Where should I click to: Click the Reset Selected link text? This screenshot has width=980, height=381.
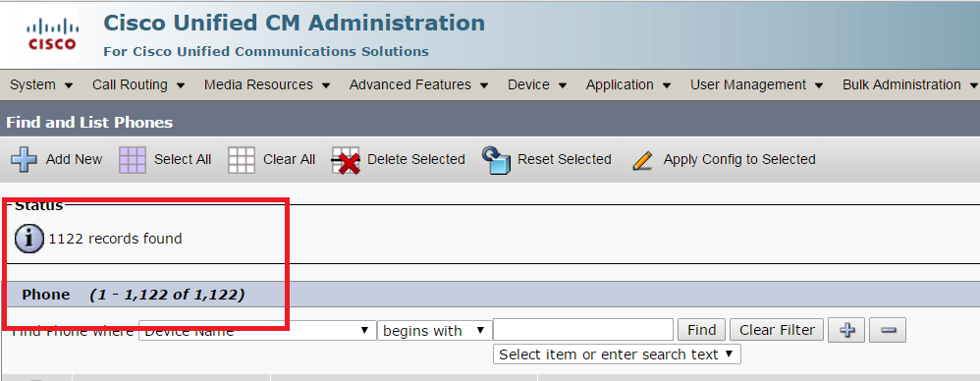pyautogui.click(x=565, y=159)
